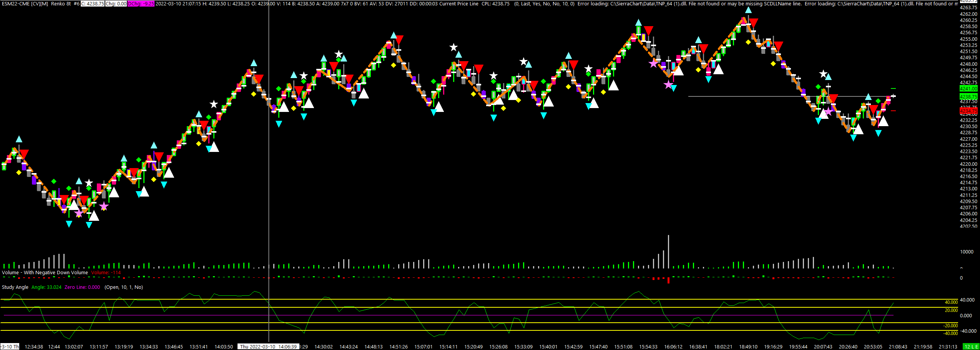The image size is (980, 350).
Task: Click the 4262.00 price scale label
Action: [968, 14]
